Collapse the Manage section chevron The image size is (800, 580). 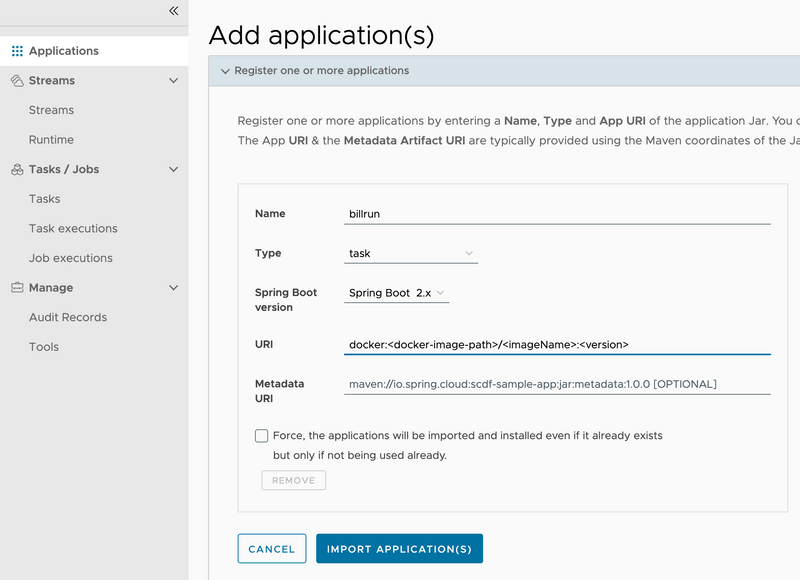coord(173,288)
